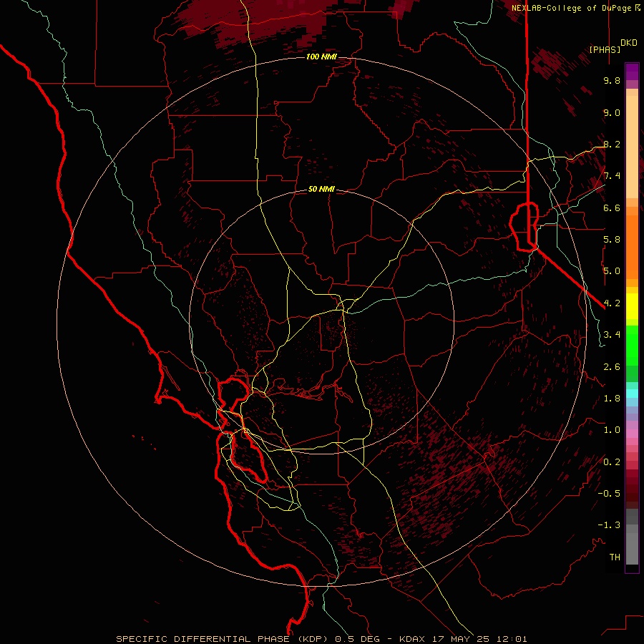Viewport: 644px width, 644px height.
Task: Click the [PHAS] units label
Action: (605, 49)
